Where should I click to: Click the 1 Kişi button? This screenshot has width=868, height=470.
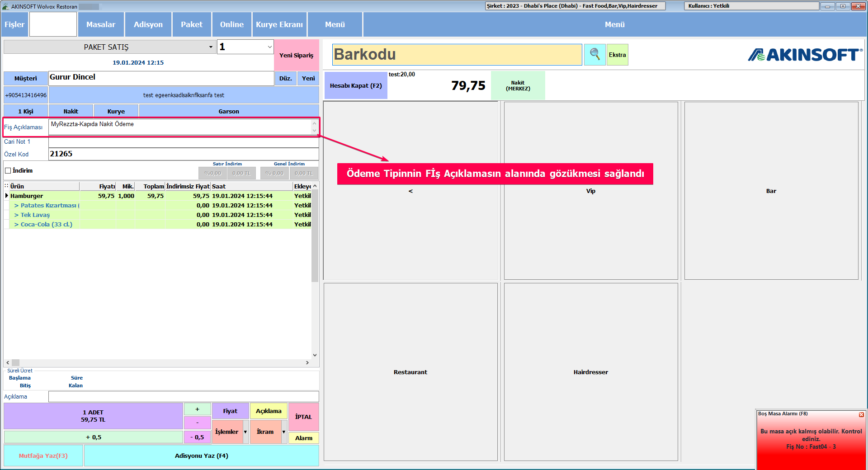click(x=26, y=111)
